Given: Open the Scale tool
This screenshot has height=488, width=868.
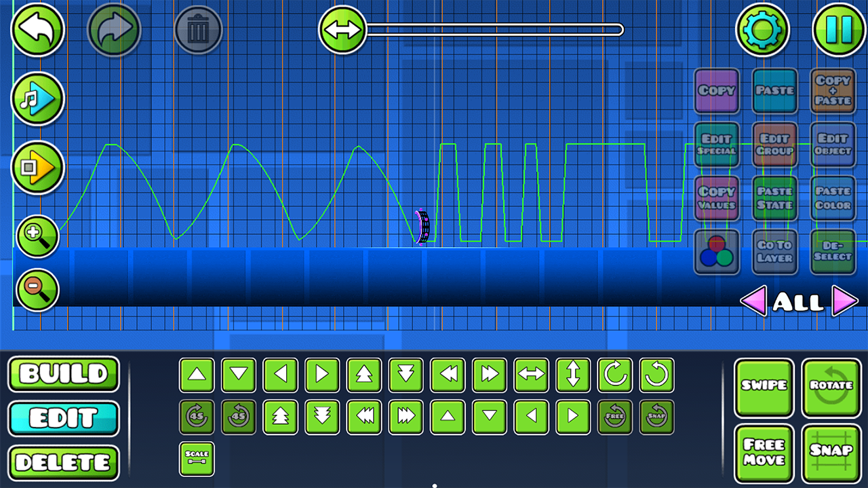Looking at the screenshot, I should coord(197,458).
